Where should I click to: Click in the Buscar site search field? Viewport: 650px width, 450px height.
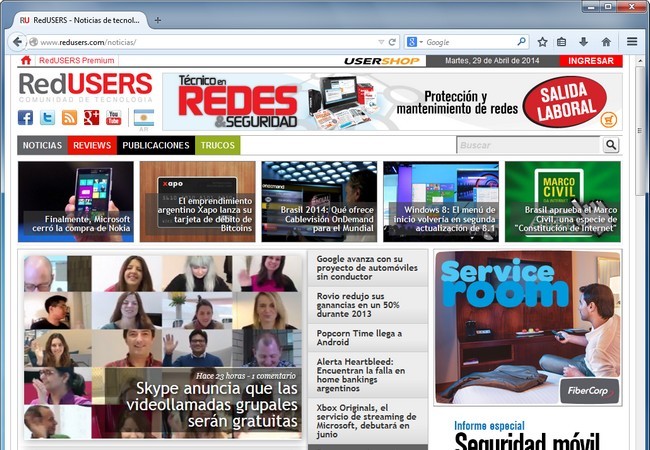click(x=529, y=145)
